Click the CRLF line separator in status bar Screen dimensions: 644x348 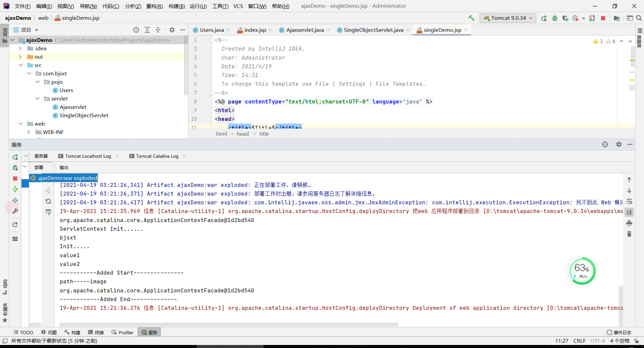click(579, 341)
